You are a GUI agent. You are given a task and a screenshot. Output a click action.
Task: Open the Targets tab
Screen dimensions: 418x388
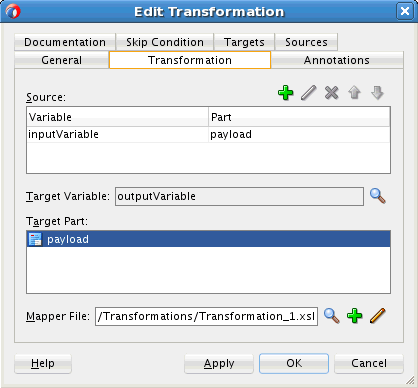(244, 42)
